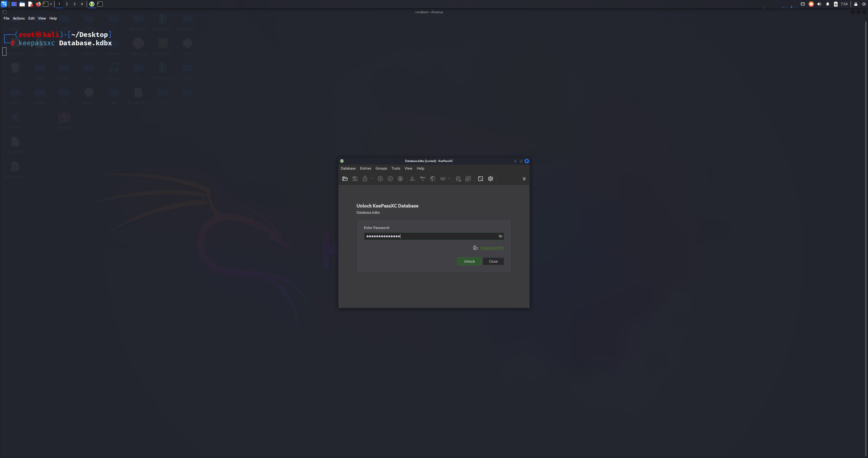Image resolution: width=868 pixels, height=458 pixels.
Task: Open the Tools menu in KeePassXC
Action: tap(396, 168)
